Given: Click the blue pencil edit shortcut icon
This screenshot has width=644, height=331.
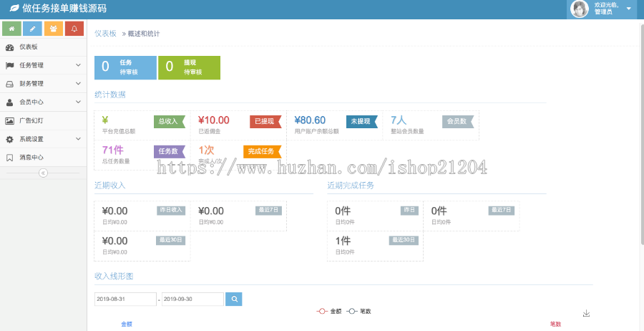Looking at the screenshot, I should [x=32, y=29].
